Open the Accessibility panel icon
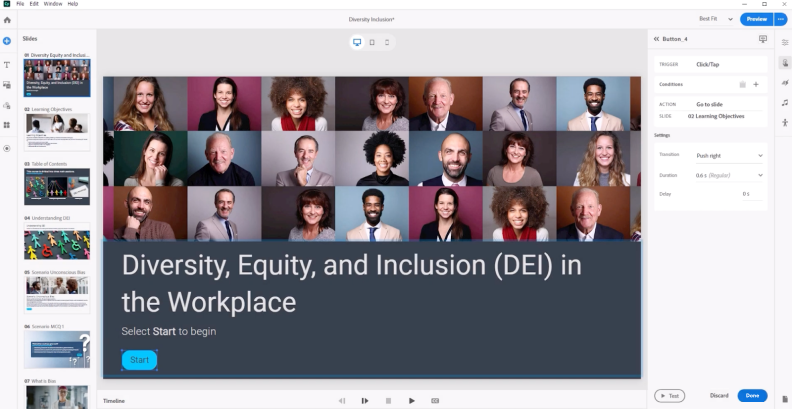792x409 pixels. click(x=785, y=123)
